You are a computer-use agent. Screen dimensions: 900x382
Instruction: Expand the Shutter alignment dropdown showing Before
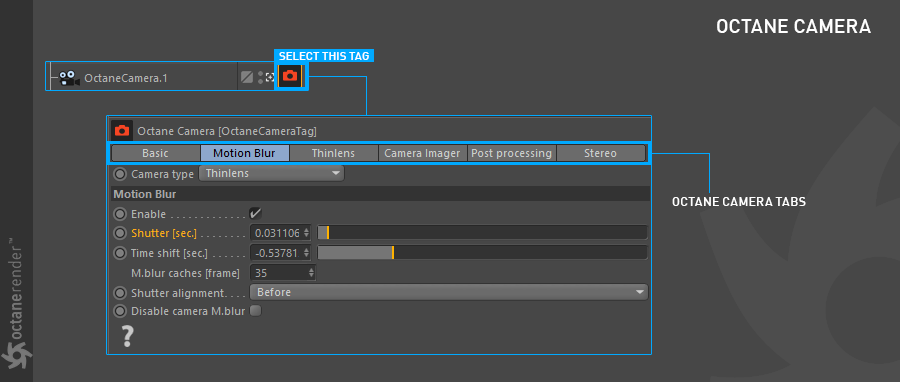click(449, 293)
